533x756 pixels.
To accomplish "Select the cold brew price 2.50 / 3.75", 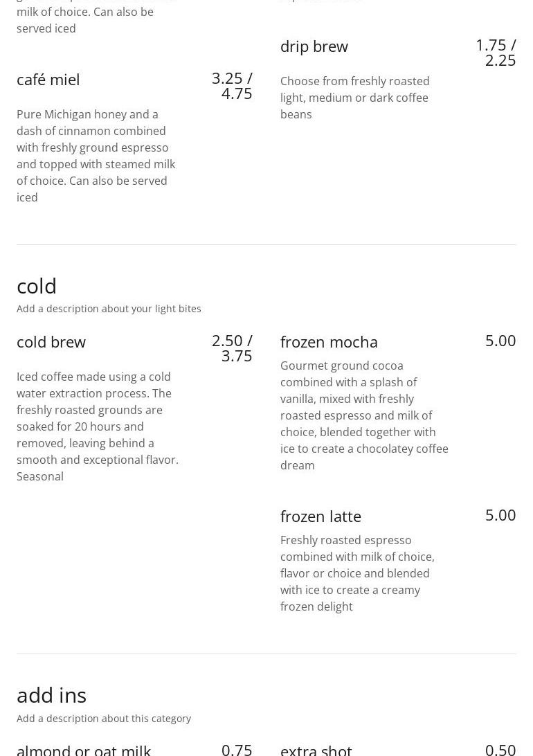I will point(232,348).
